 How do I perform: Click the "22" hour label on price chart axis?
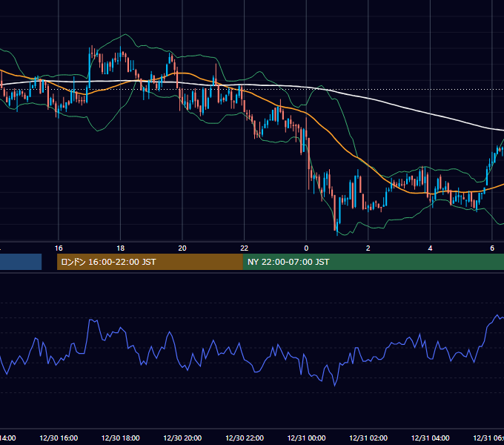[x=245, y=248]
